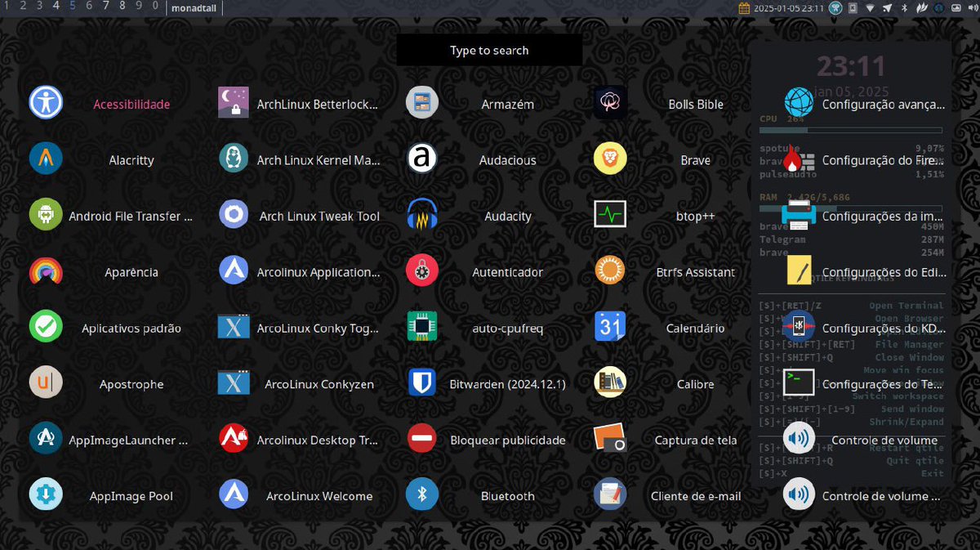Launch ArcoLinux Conky Toggle entry

[234, 328]
